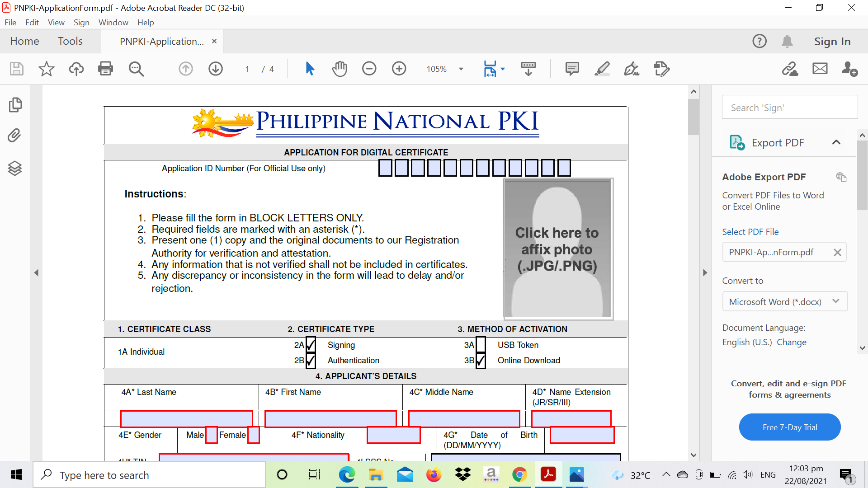
Task: Open the 105% zoom level dropdown
Action: pos(461,69)
